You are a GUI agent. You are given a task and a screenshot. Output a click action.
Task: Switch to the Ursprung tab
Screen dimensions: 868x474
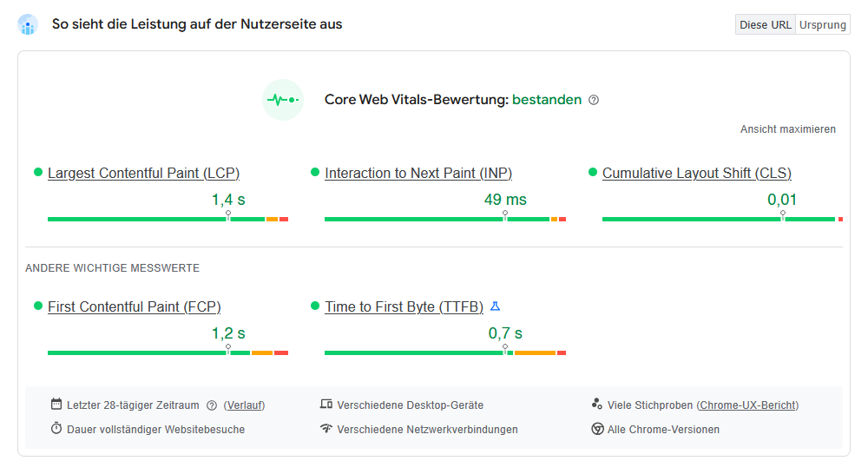(x=823, y=24)
